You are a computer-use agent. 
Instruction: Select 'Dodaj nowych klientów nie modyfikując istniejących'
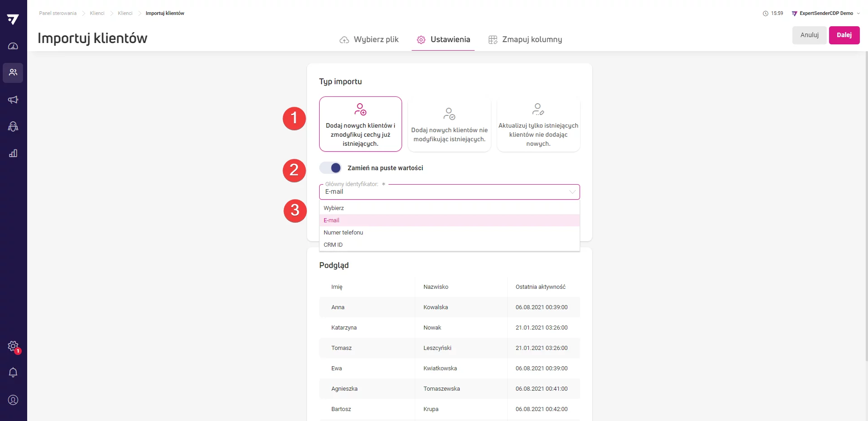point(449,125)
